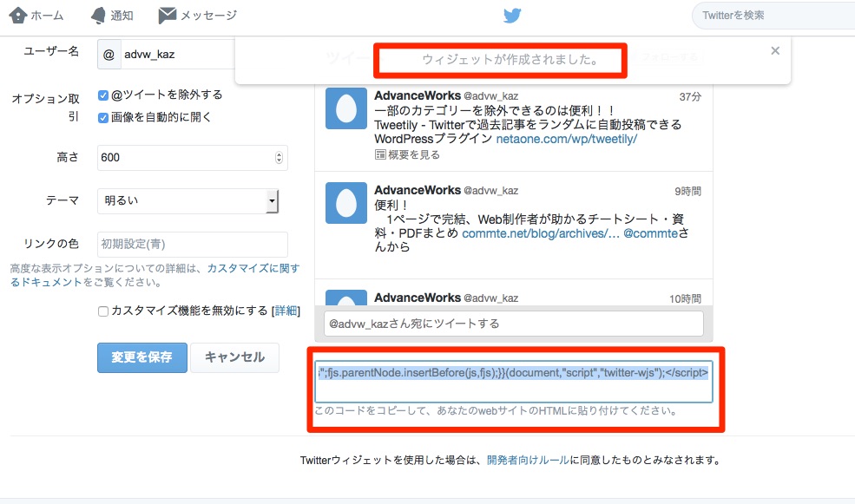
Task: Dismiss the widget-created notification with X
Action: 775,50
